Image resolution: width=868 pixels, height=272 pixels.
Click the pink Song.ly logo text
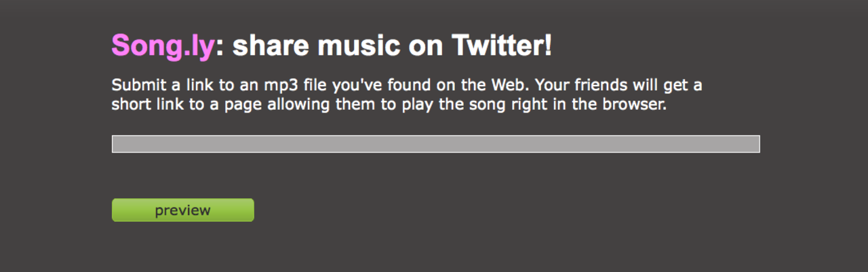coord(163,46)
